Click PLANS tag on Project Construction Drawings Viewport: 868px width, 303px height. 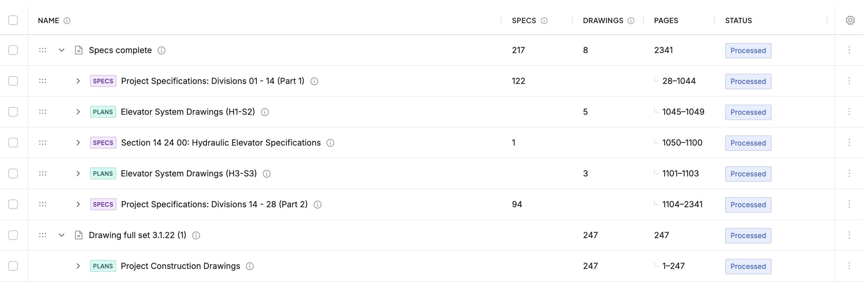pyautogui.click(x=103, y=266)
